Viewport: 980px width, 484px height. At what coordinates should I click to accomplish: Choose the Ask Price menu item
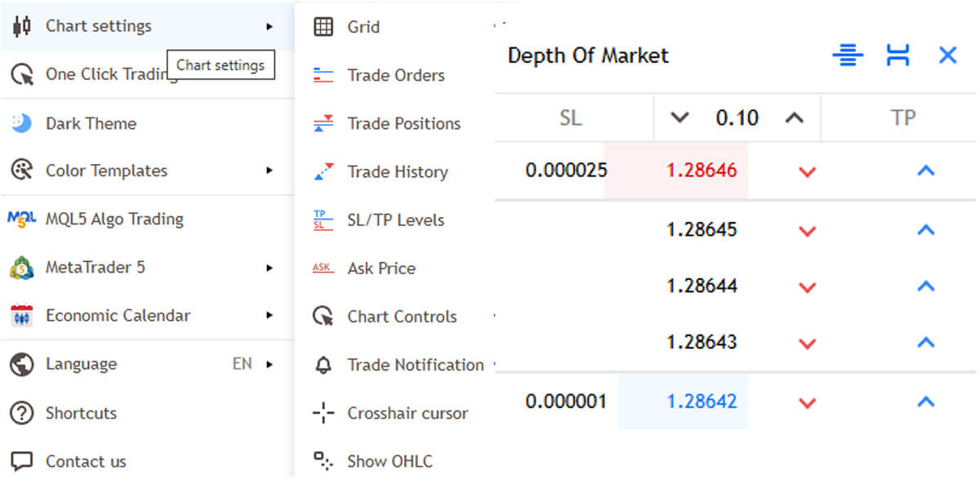pyautogui.click(x=381, y=269)
